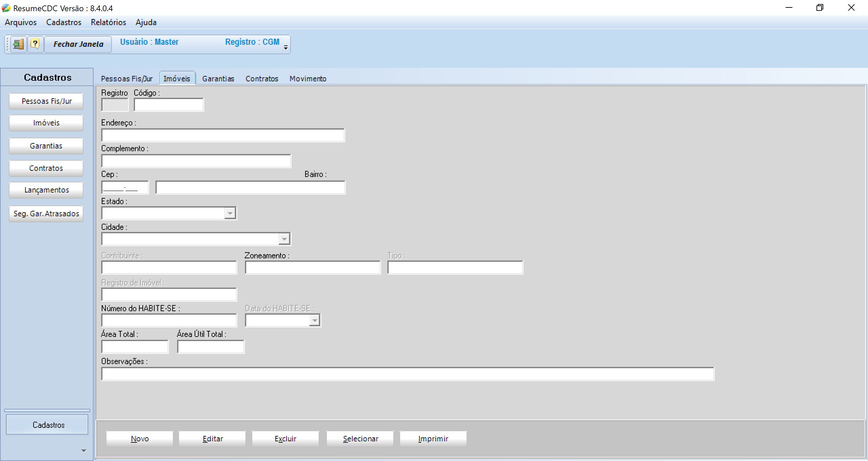This screenshot has height=461, width=868.
Task: Click the exit door icon in toolbar
Action: pyautogui.click(x=18, y=44)
